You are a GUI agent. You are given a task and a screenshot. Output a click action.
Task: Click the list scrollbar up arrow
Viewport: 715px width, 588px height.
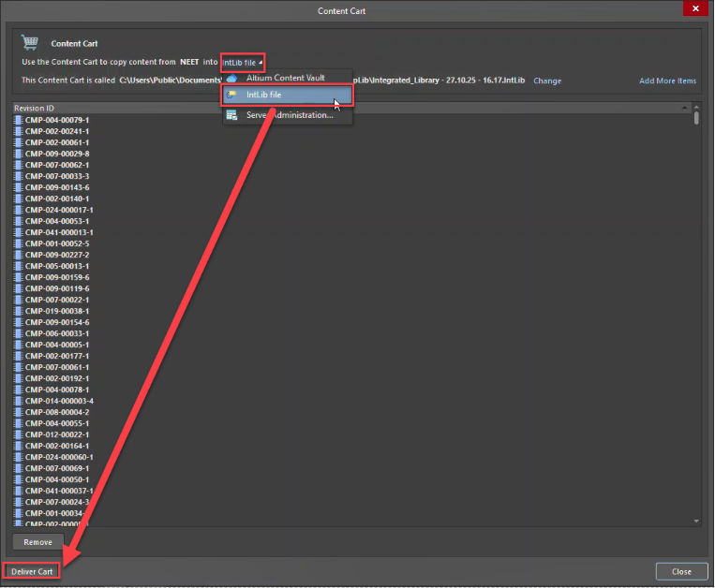(696, 107)
